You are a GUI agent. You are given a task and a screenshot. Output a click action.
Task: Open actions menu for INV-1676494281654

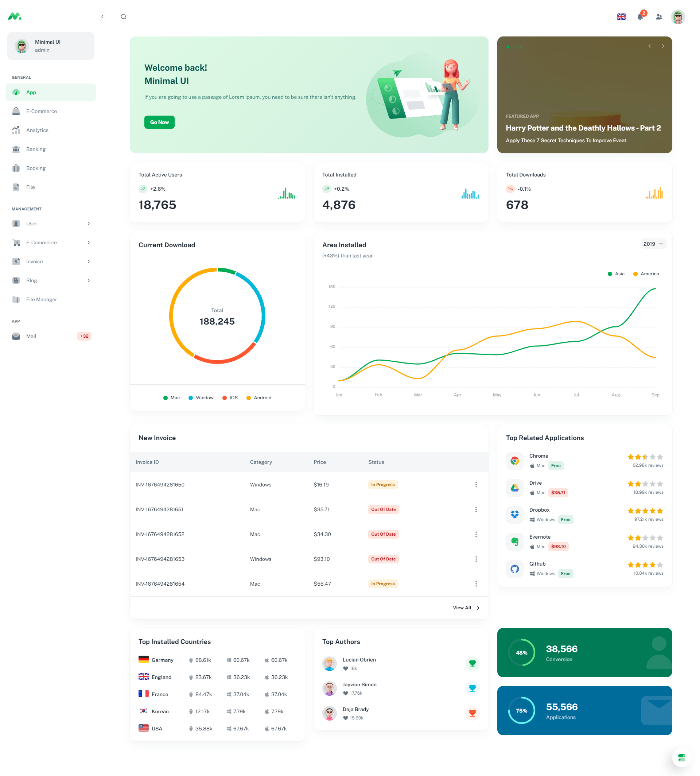click(476, 583)
